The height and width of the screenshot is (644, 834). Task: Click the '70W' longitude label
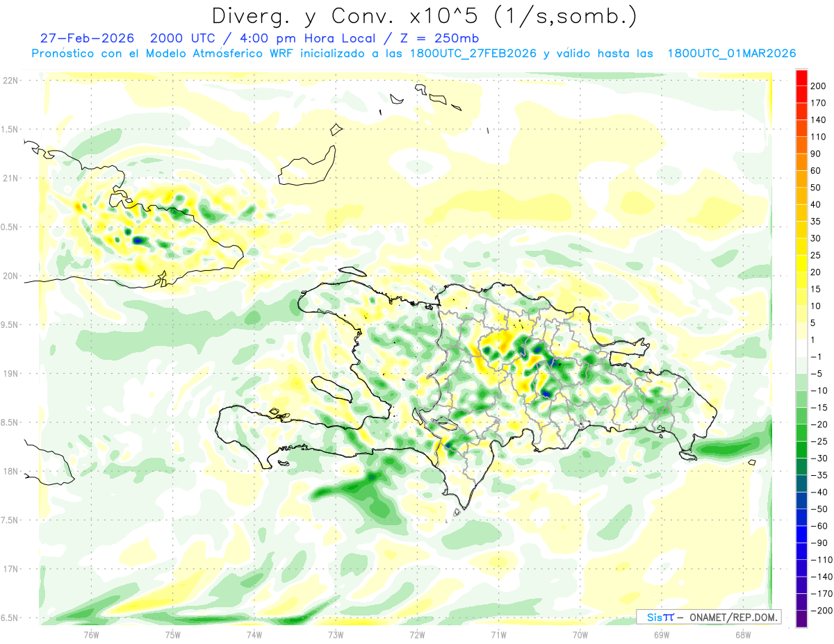pos(580,634)
